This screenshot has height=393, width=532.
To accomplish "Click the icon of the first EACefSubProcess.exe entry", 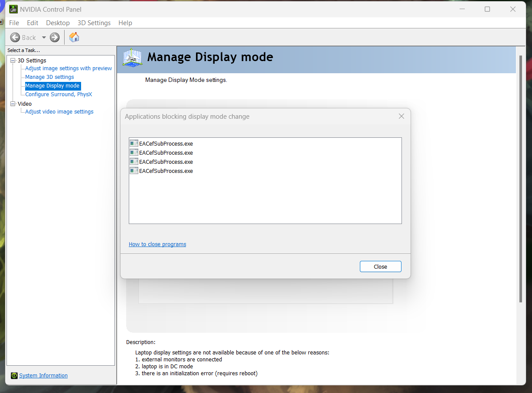I will (134, 143).
